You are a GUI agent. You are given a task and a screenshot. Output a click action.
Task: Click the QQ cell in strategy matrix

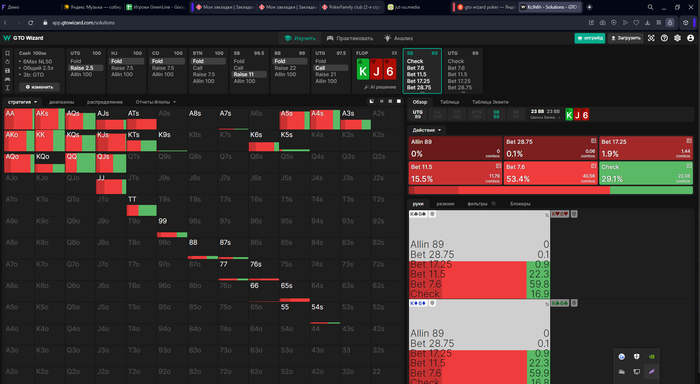pyautogui.click(x=80, y=163)
